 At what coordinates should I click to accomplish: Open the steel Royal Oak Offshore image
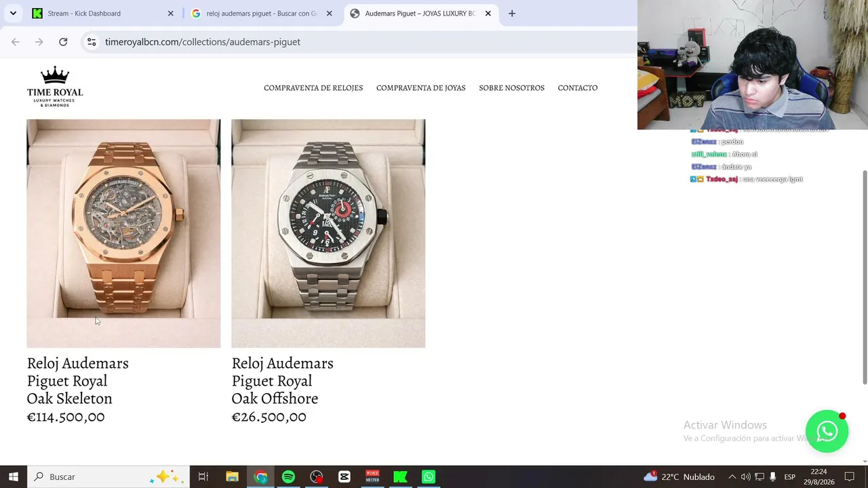click(x=328, y=233)
